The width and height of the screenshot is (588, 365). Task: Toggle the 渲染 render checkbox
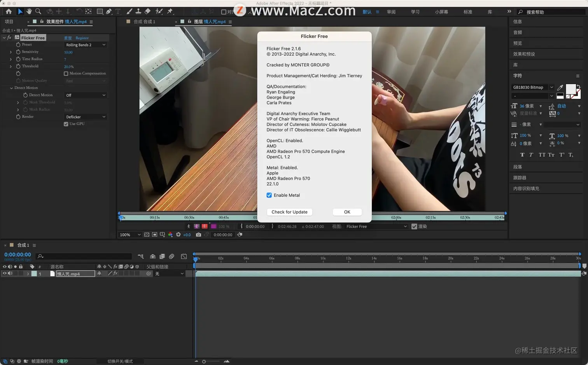(x=414, y=226)
